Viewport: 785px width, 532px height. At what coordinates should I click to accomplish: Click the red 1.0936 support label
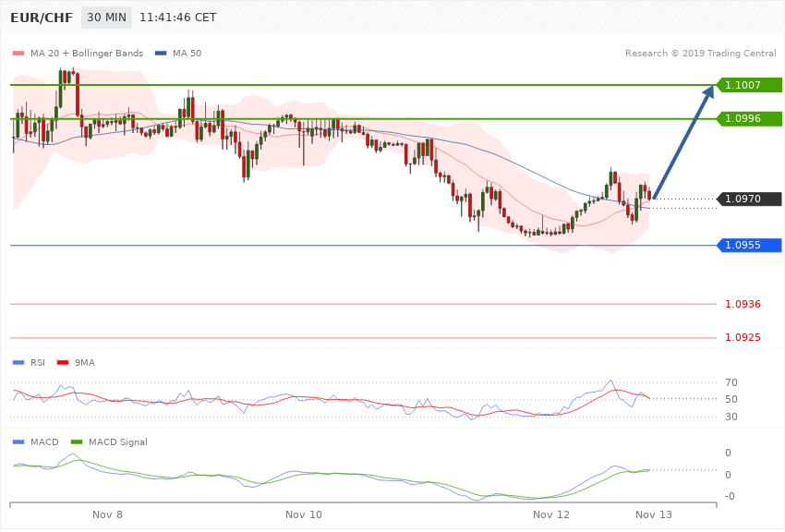[743, 304]
